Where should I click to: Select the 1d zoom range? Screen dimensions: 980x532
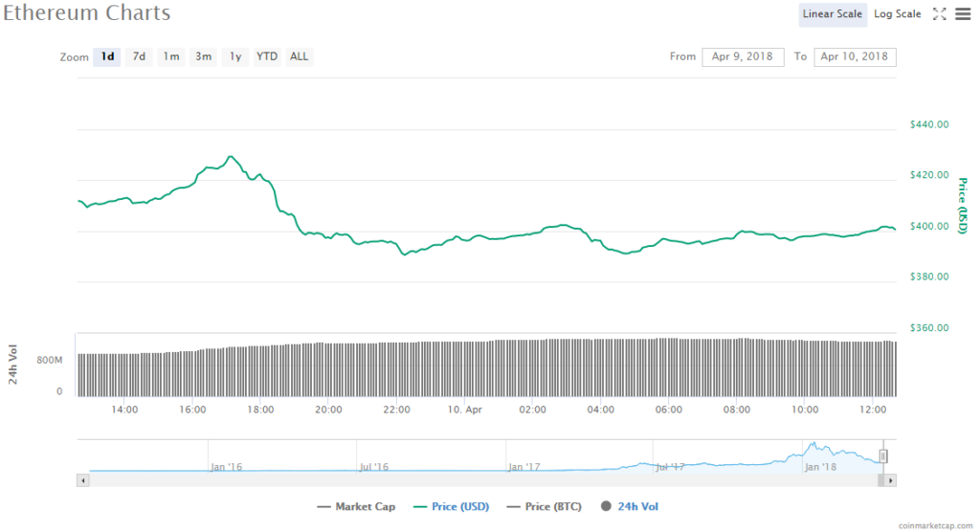[108, 56]
